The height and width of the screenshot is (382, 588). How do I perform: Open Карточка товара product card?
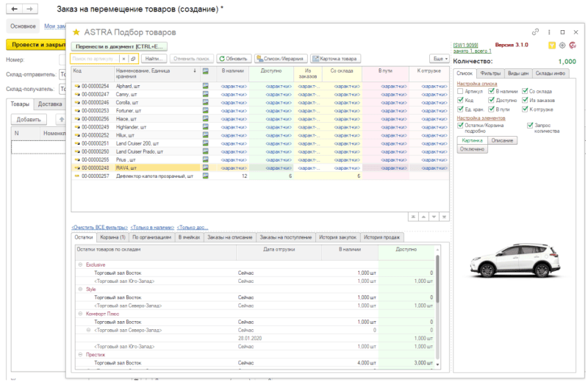tap(335, 58)
